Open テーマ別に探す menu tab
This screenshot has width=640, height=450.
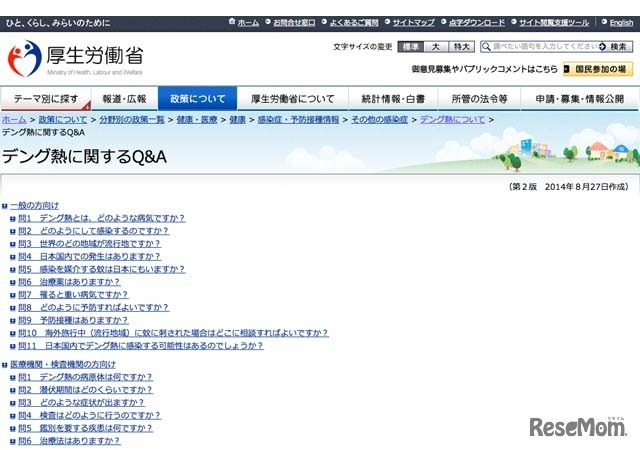[x=46, y=99]
